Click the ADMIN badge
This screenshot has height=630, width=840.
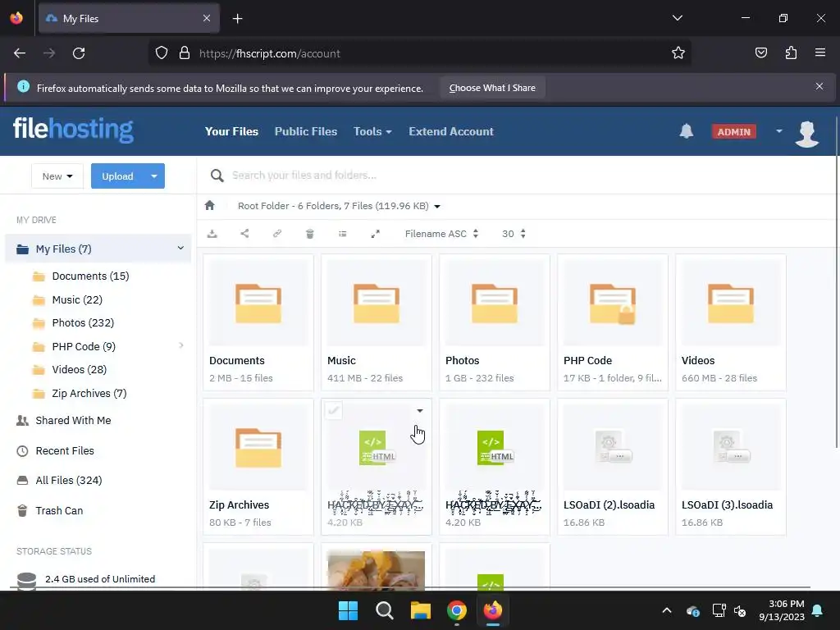point(733,132)
